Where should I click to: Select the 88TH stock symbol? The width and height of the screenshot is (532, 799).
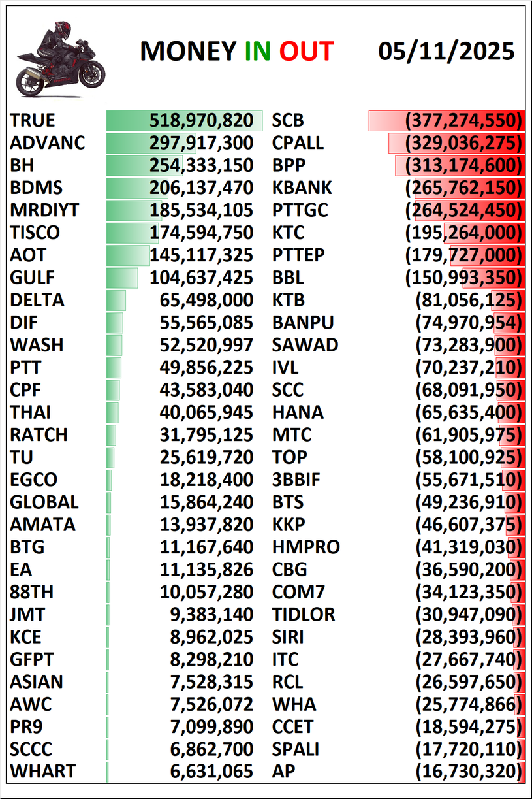pos(32,593)
